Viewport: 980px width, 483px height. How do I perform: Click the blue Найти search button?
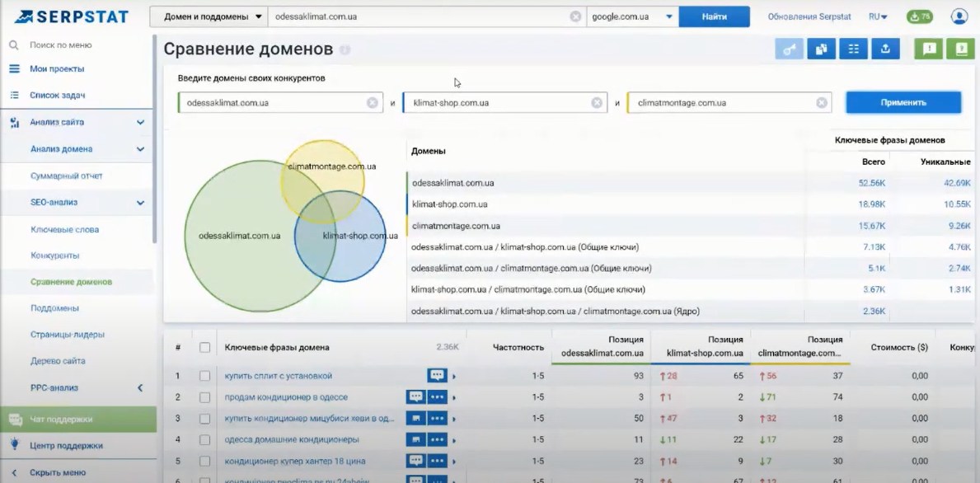(715, 16)
